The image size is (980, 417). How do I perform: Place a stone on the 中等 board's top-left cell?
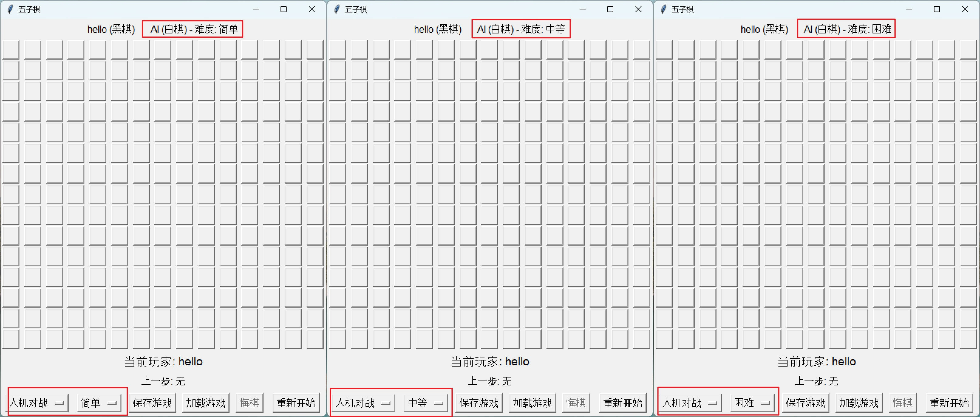(338, 50)
